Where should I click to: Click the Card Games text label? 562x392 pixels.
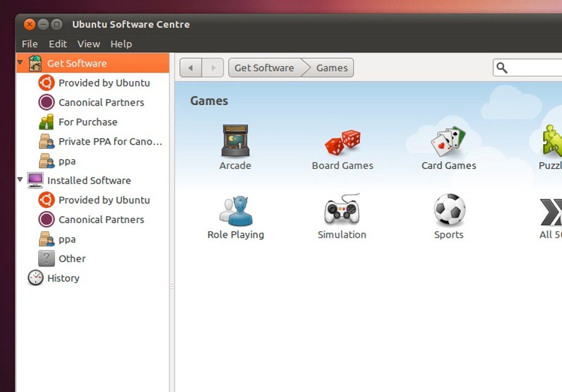click(x=448, y=165)
